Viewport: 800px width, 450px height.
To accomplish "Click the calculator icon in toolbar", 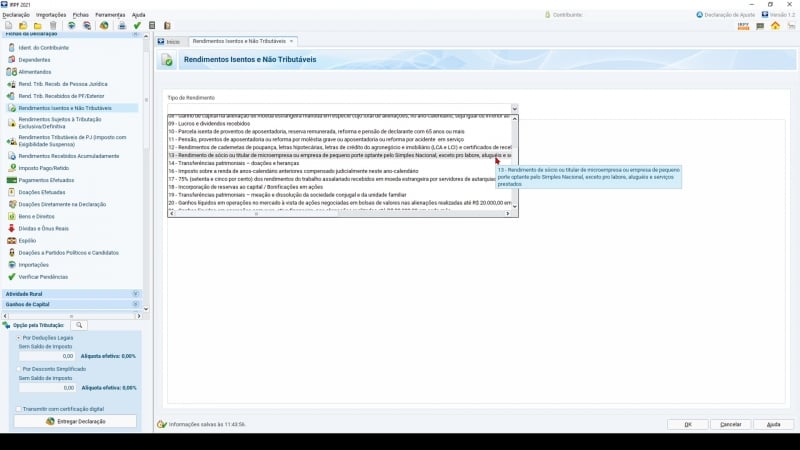I will click(152, 26).
